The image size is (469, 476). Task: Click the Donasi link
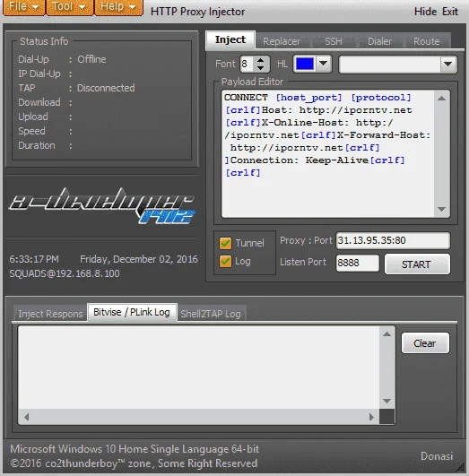tap(437, 456)
